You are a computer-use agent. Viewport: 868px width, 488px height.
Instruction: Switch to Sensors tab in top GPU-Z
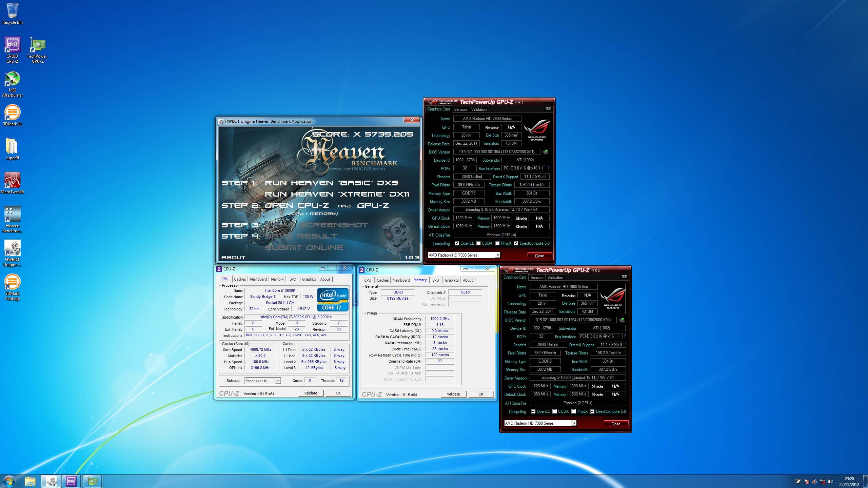[460, 109]
